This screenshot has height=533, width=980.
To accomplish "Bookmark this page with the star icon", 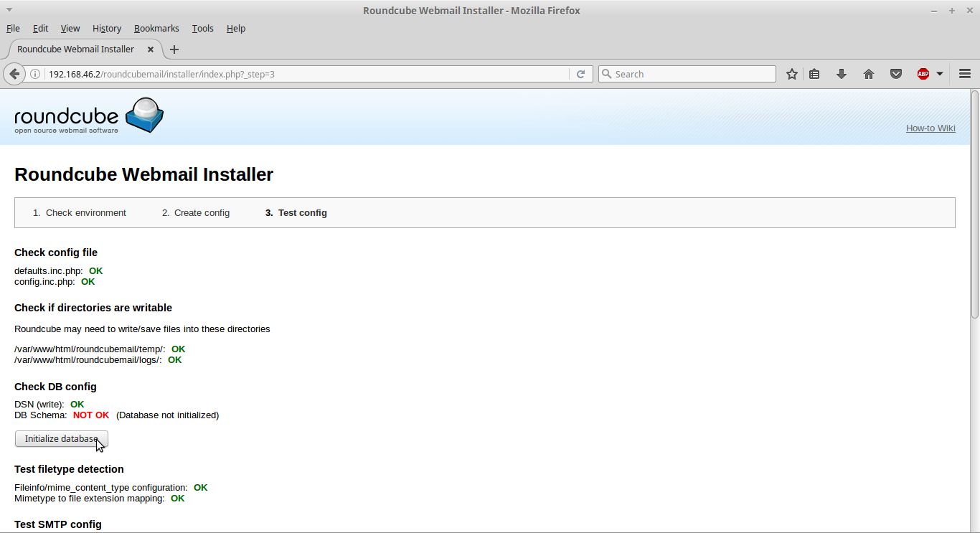I will pos(792,74).
